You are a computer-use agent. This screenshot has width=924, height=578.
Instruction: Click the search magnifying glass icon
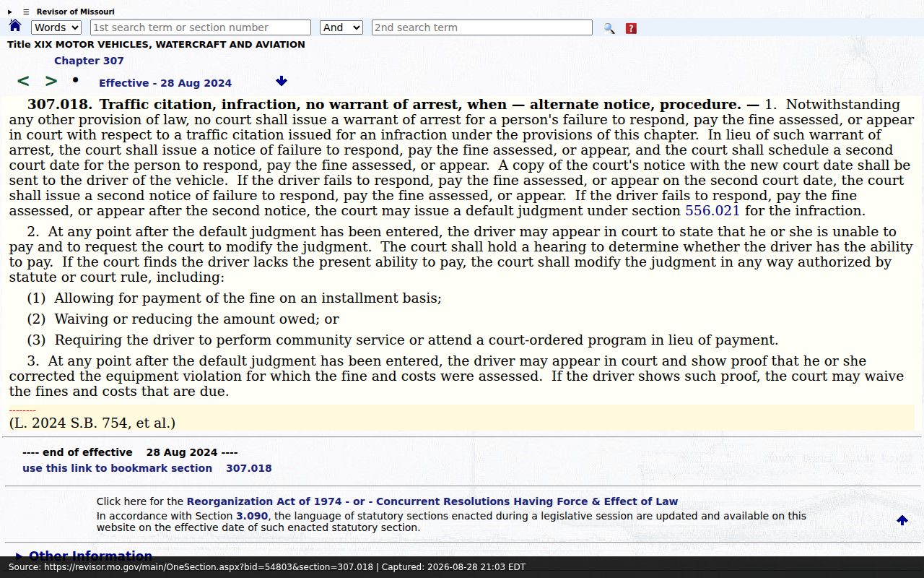[x=609, y=28]
